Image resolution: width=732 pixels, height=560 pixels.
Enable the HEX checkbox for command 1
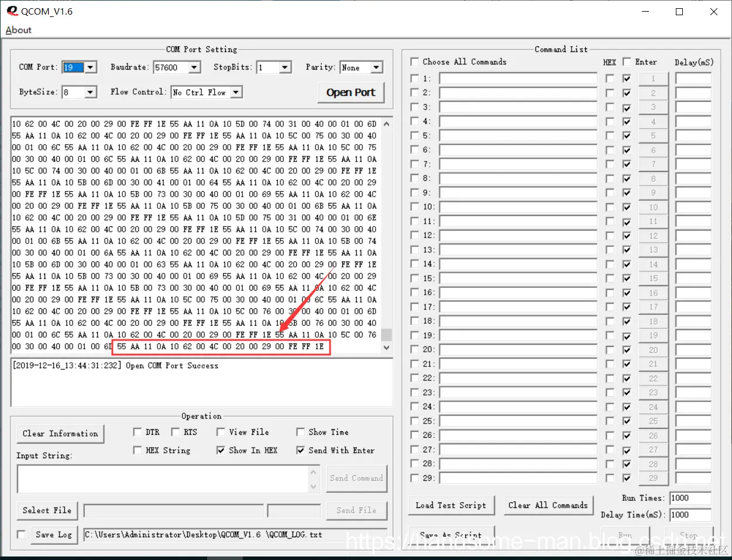point(610,78)
